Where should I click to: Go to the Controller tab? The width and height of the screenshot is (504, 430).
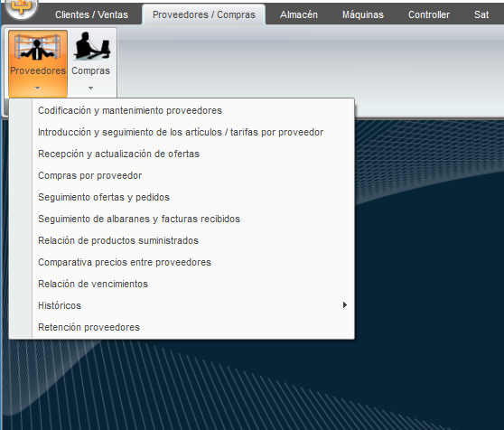tap(429, 14)
